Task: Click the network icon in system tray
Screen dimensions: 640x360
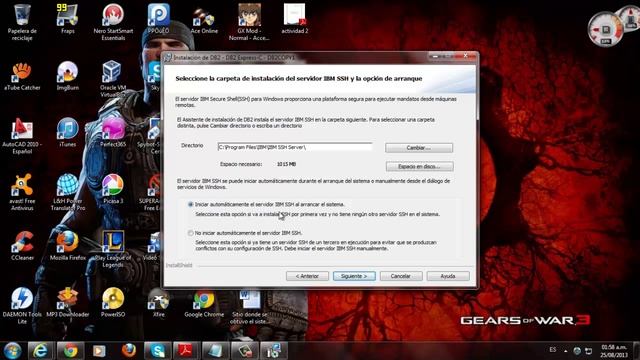Action: click(588, 351)
